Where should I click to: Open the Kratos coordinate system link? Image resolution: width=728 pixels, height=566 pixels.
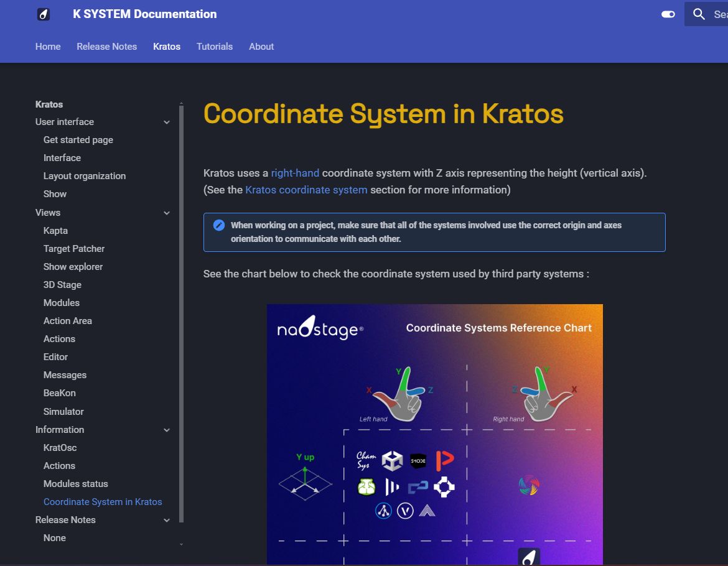[x=306, y=190]
